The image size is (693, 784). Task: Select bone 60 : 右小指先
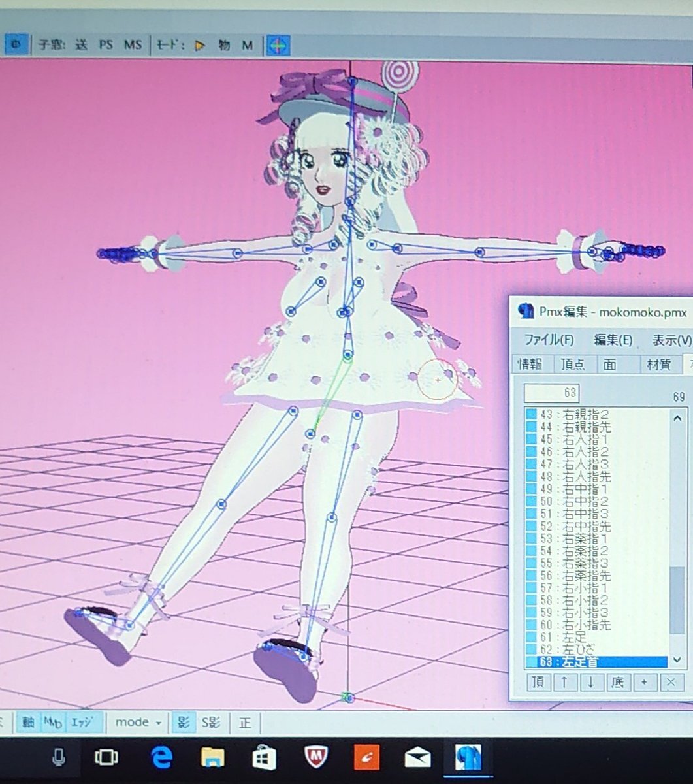coord(597,625)
